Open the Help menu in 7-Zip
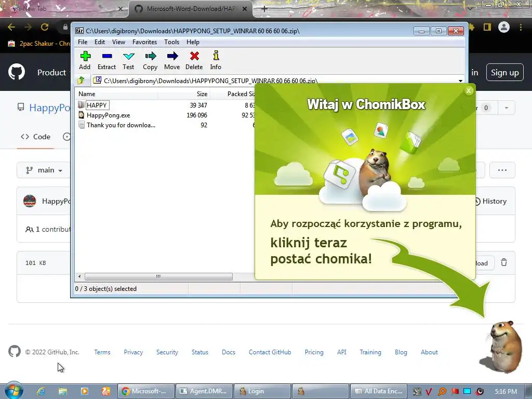The width and height of the screenshot is (532, 399). point(193,42)
